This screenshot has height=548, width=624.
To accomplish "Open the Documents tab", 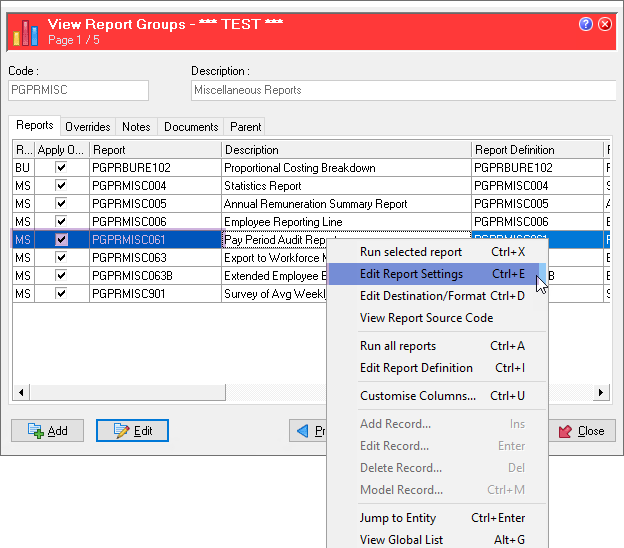I will [x=191, y=127].
